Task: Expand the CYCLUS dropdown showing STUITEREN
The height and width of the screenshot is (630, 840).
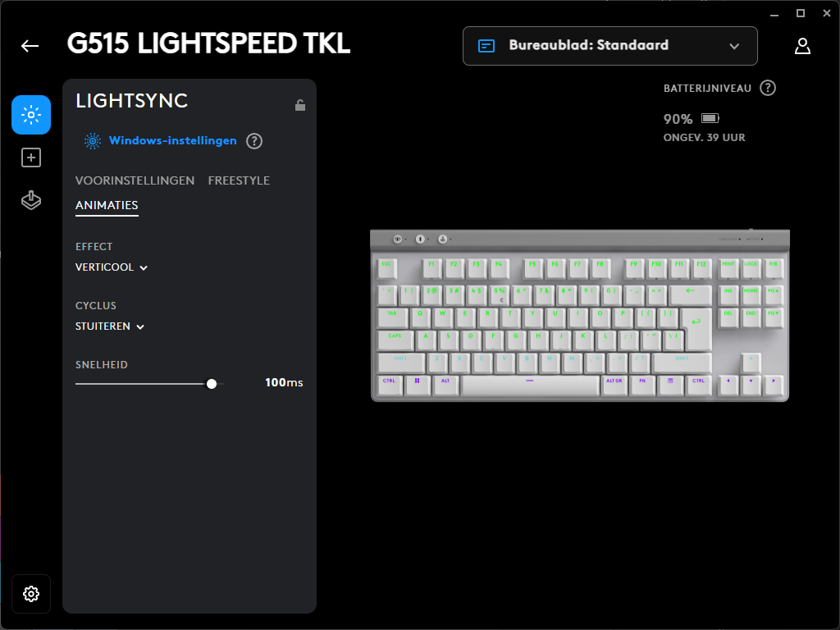Action: (110, 326)
